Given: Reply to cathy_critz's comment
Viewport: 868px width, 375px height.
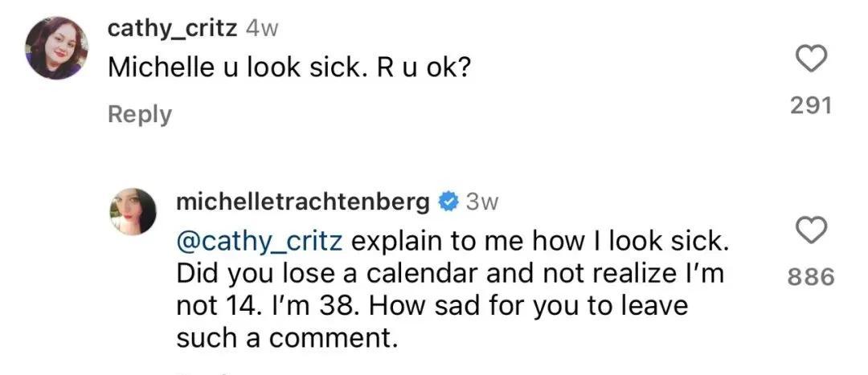Looking at the screenshot, I should click(x=140, y=114).
